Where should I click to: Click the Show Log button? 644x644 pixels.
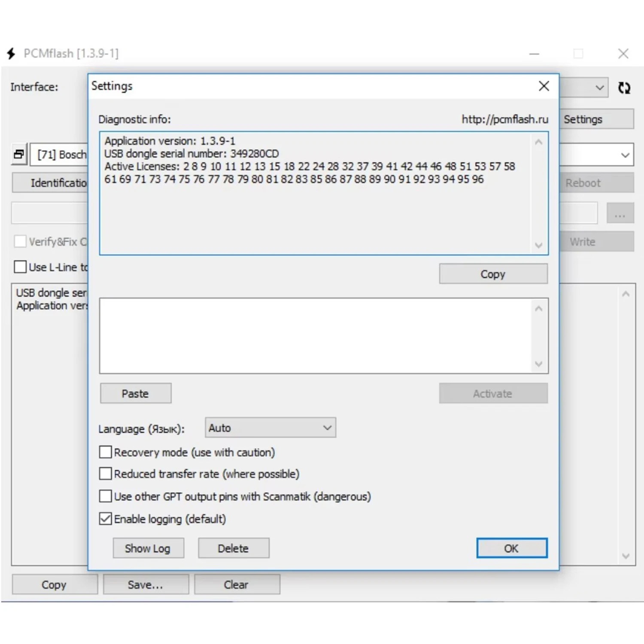[x=148, y=548]
